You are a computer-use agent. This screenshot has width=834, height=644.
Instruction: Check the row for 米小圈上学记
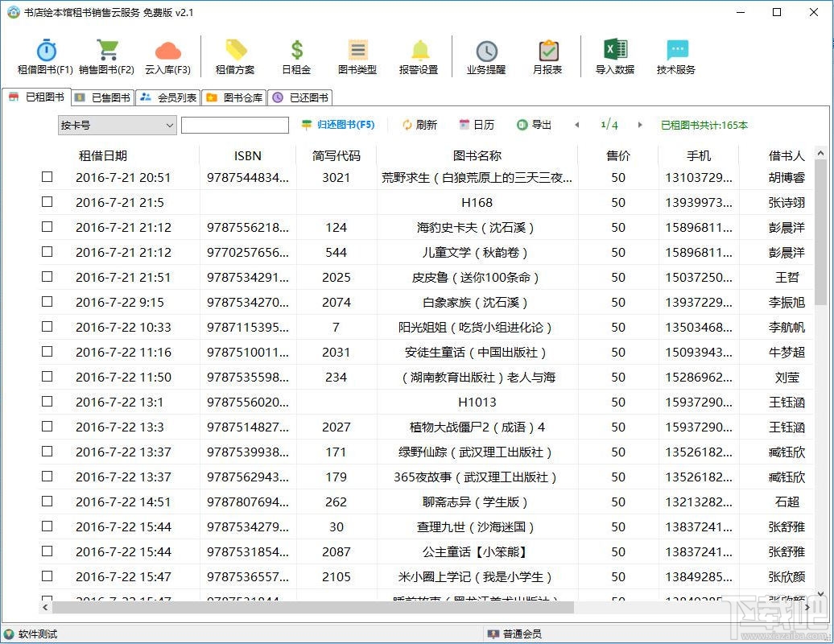(x=47, y=576)
